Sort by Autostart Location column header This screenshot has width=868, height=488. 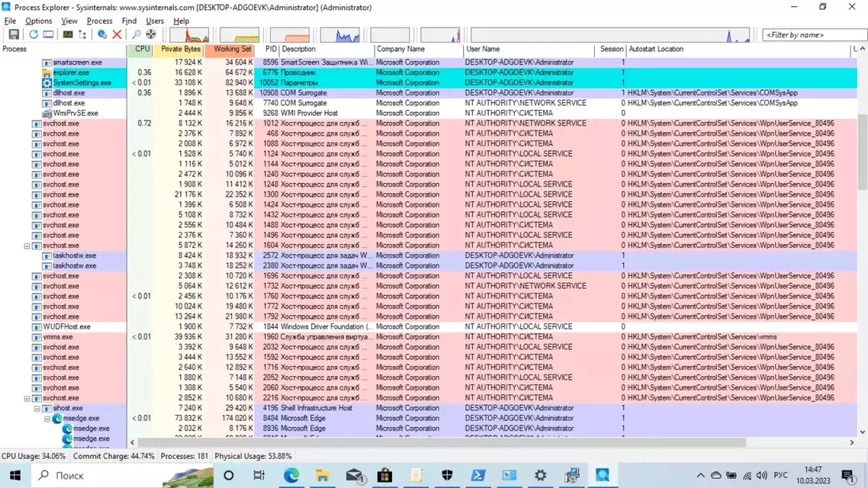738,50
